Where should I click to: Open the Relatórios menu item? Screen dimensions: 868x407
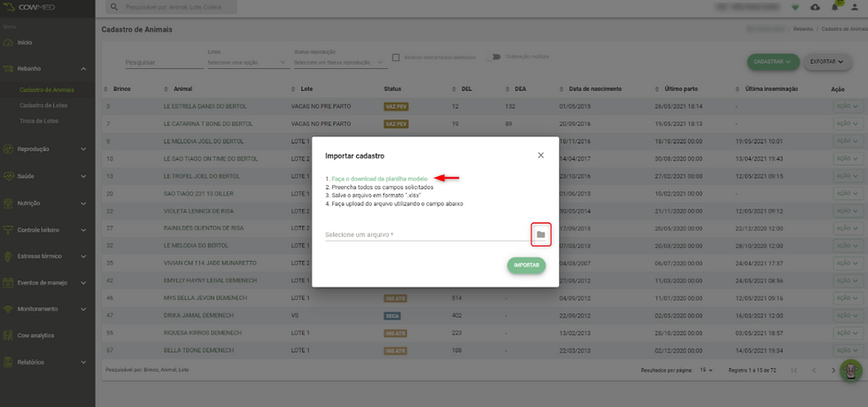click(x=31, y=362)
